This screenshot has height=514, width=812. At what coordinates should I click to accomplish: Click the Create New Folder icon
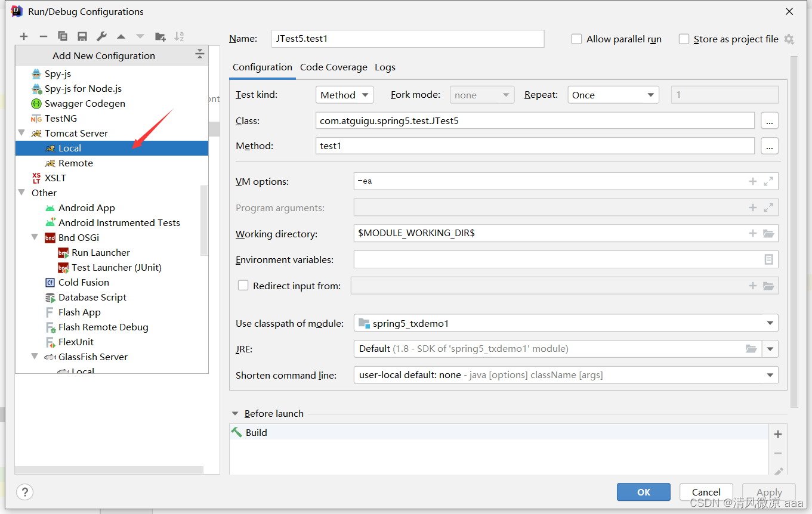pos(160,36)
